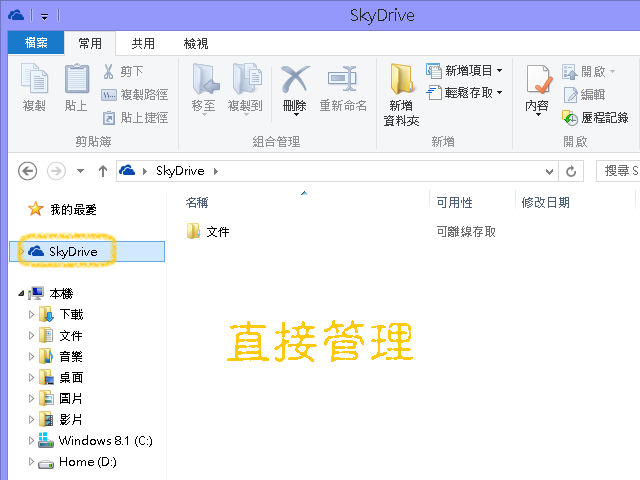
Task: Click the Refresh button
Action: click(x=571, y=171)
